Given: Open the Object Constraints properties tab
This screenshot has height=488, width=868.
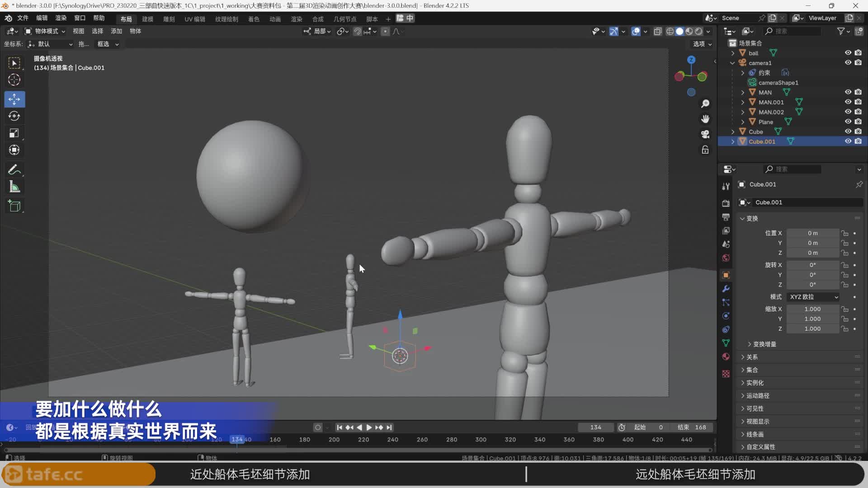Looking at the screenshot, I should (726, 329).
